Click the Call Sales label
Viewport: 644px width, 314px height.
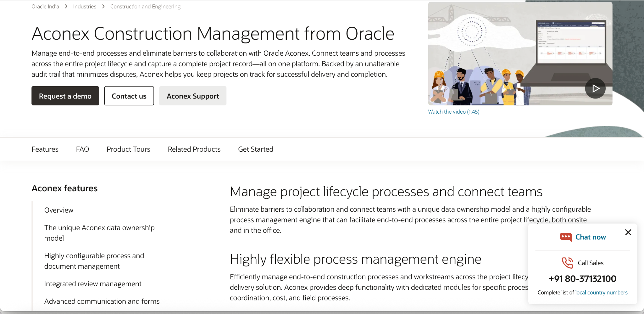(x=591, y=263)
